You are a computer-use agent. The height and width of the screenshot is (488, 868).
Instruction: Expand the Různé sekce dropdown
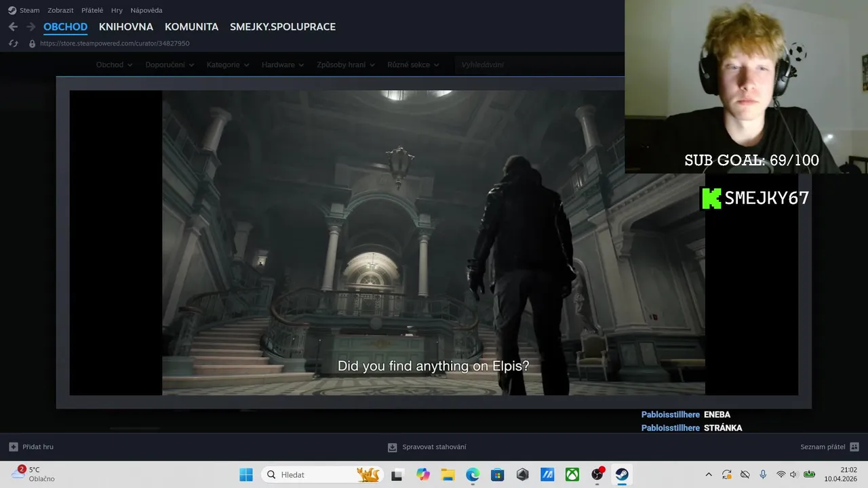(x=413, y=65)
